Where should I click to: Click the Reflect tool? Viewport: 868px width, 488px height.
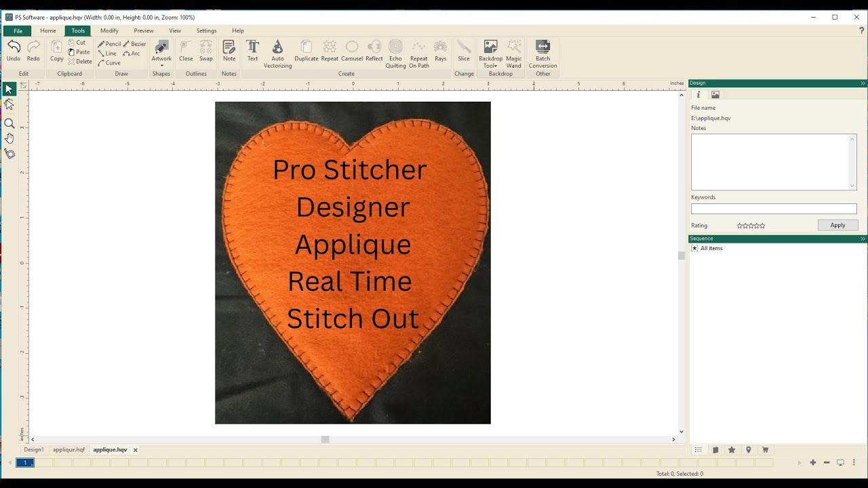tap(374, 51)
